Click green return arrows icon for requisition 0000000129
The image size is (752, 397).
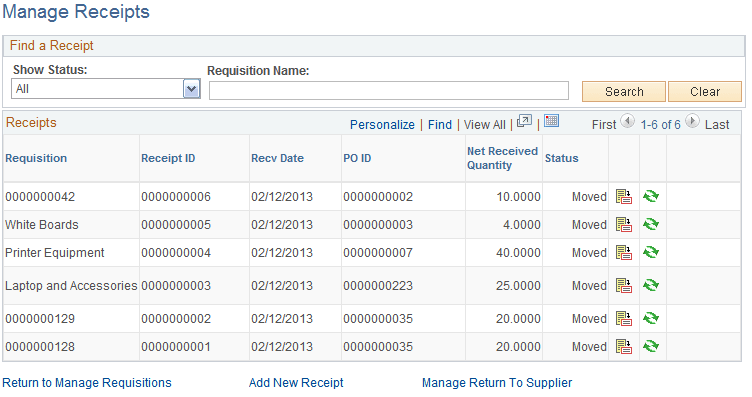point(651,318)
